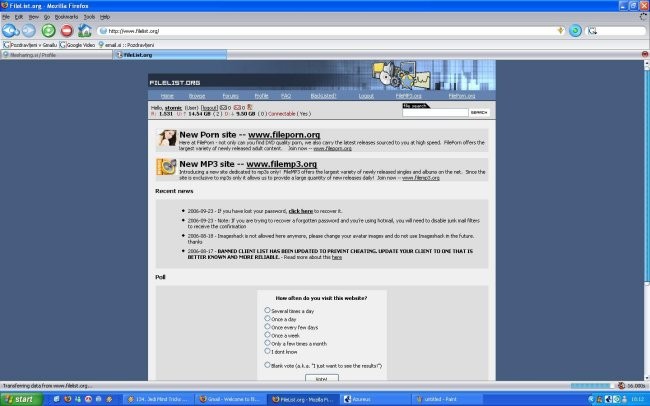Image resolution: width=650 pixels, height=406 pixels.
Task: Click the page vertical scrollbar
Action: [x=646, y=220]
